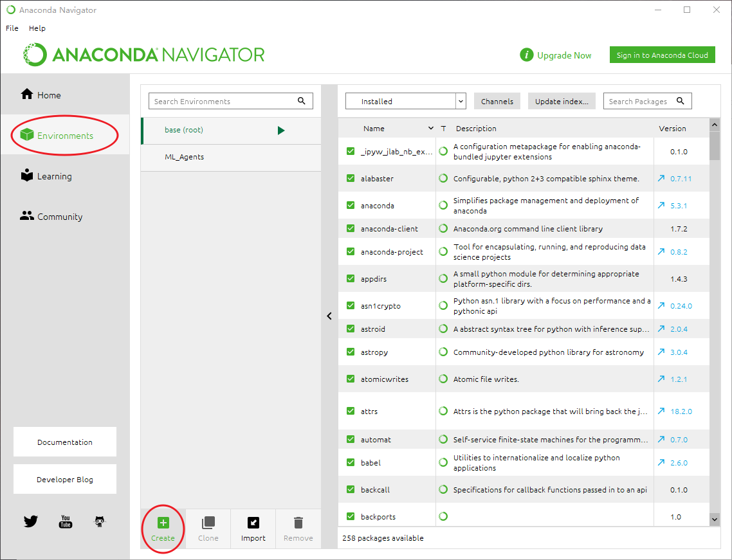Uncheck the _ipyw_jlab_nb_ex package checkbox
Viewport: 732px width, 560px height.
click(351, 151)
